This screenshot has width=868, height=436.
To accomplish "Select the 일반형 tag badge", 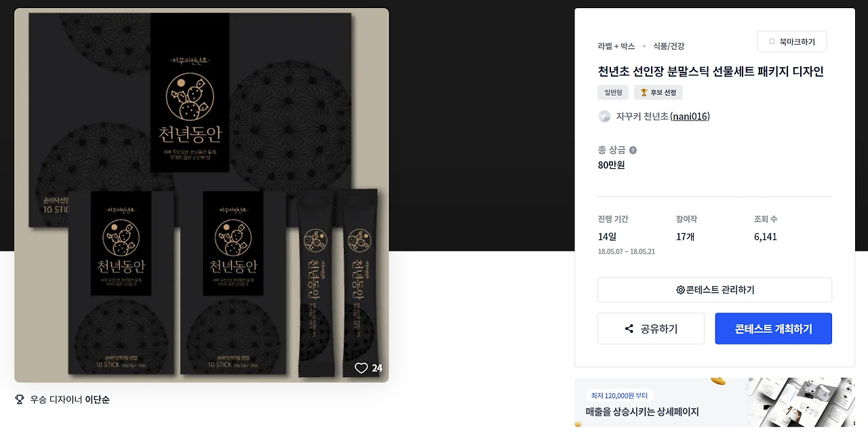I will point(613,93).
